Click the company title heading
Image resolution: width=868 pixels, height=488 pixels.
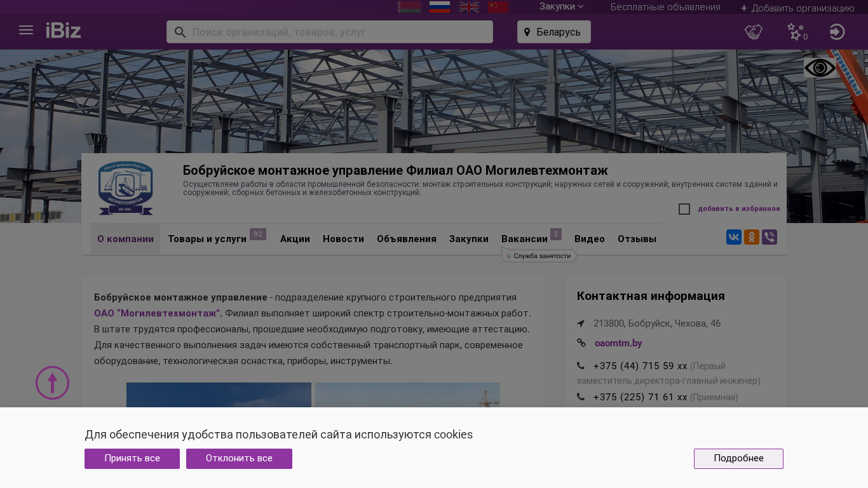point(395,170)
